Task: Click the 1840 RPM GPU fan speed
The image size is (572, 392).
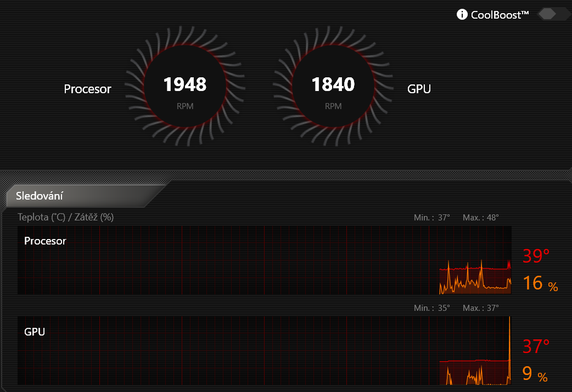Action: 333,84
